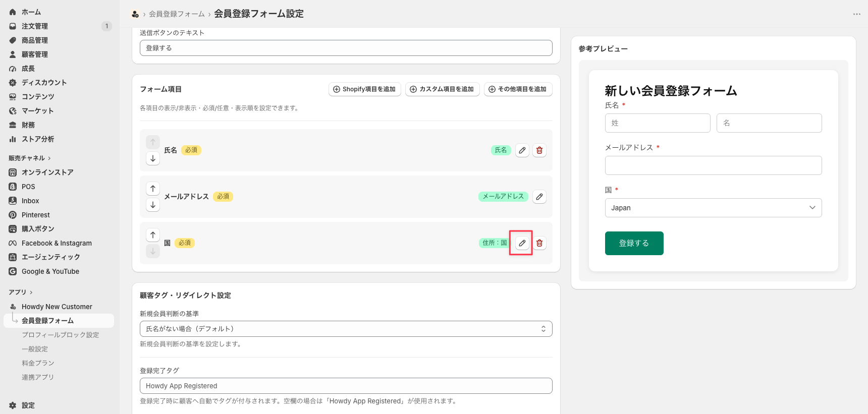The height and width of the screenshot is (414, 868).
Task: Open the 新規会員判断の基準 dropdown
Action: pos(346,329)
